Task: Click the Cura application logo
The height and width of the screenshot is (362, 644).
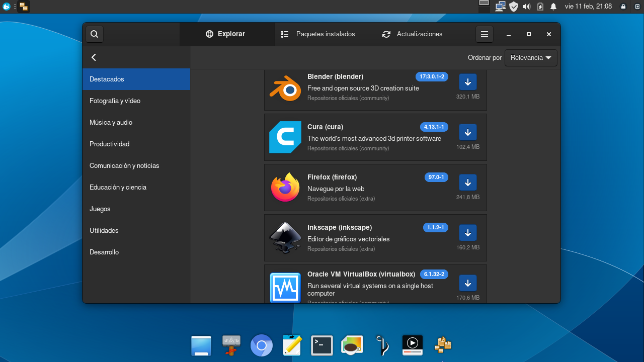Action: (285, 137)
